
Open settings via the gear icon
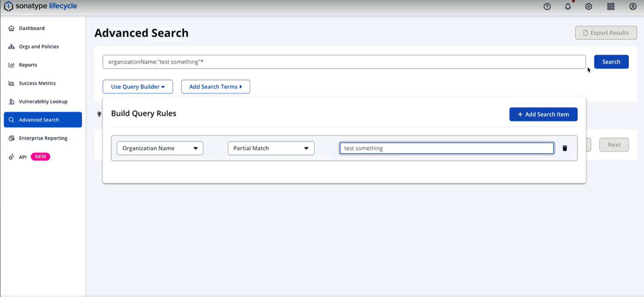click(x=589, y=6)
